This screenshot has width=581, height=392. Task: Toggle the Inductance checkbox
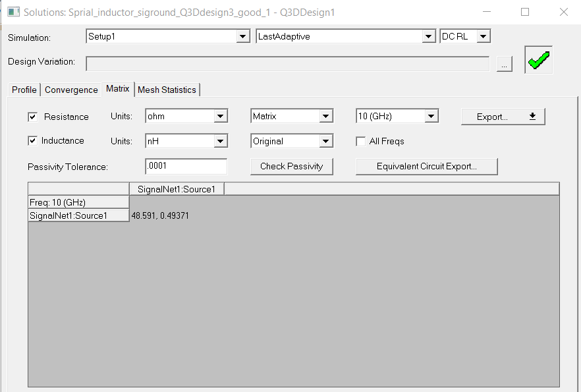point(32,141)
